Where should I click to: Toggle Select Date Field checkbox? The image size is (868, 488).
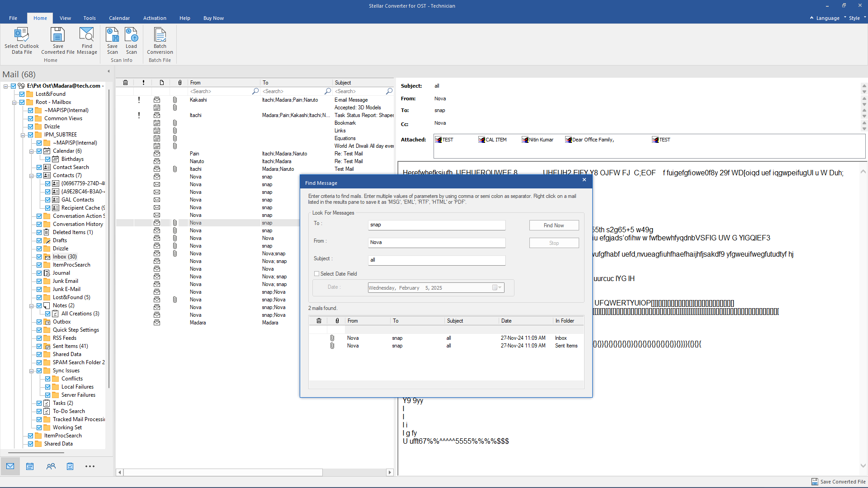[316, 274]
